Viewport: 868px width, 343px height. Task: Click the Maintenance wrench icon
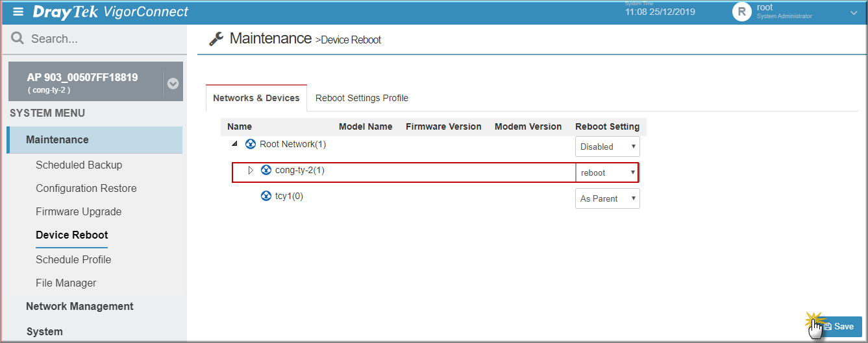(216, 39)
